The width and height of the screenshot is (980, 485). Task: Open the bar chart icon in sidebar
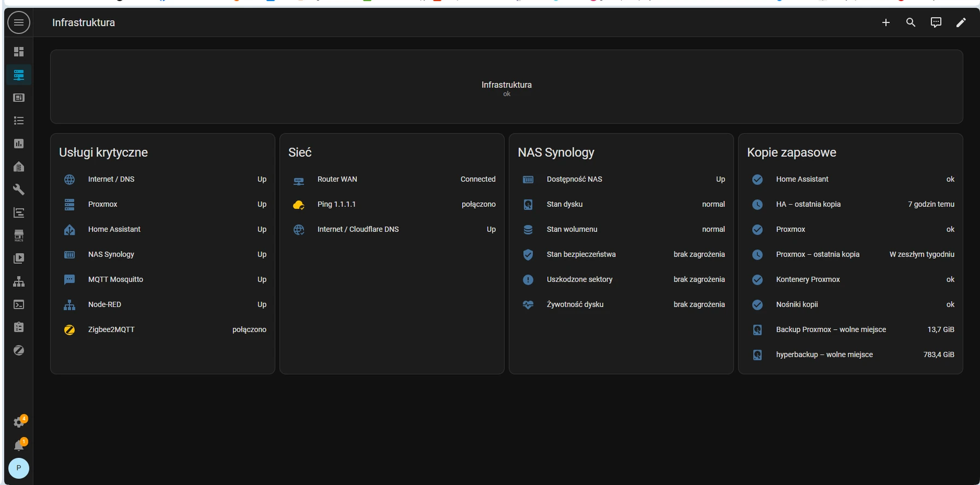(19, 144)
